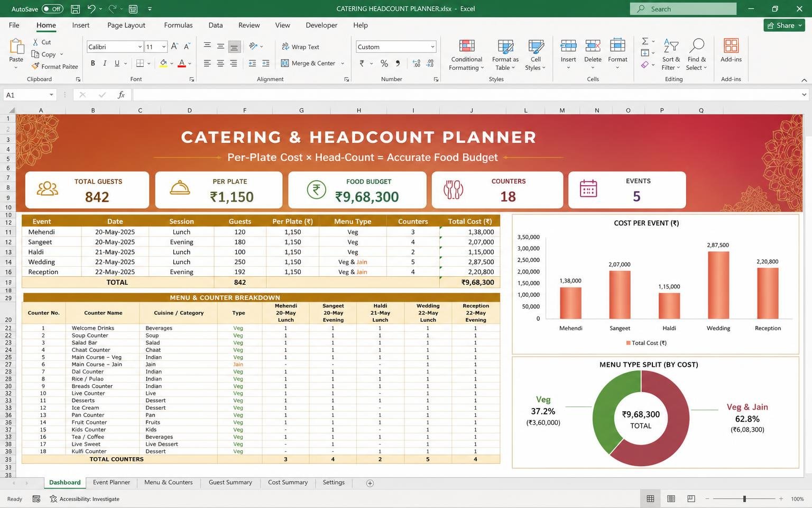Screen dimensions: 812x508
Task: Open the font size 11 dropdown
Action: tap(164, 47)
